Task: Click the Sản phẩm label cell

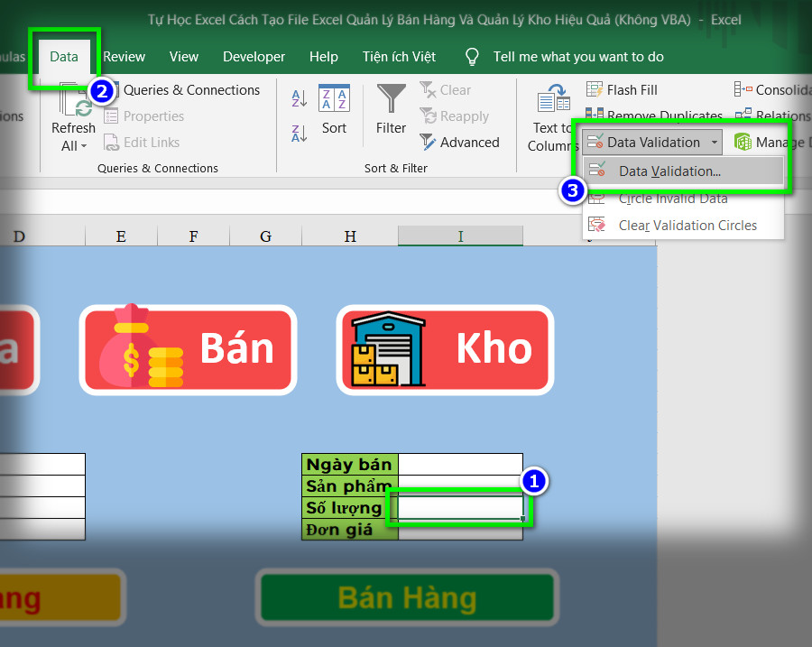Action: point(350,485)
